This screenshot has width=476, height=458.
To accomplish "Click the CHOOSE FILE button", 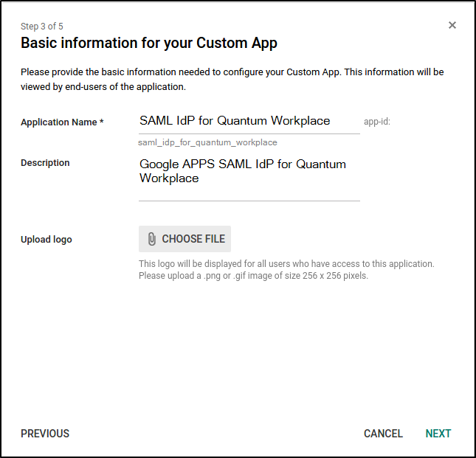I will [x=184, y=239].
